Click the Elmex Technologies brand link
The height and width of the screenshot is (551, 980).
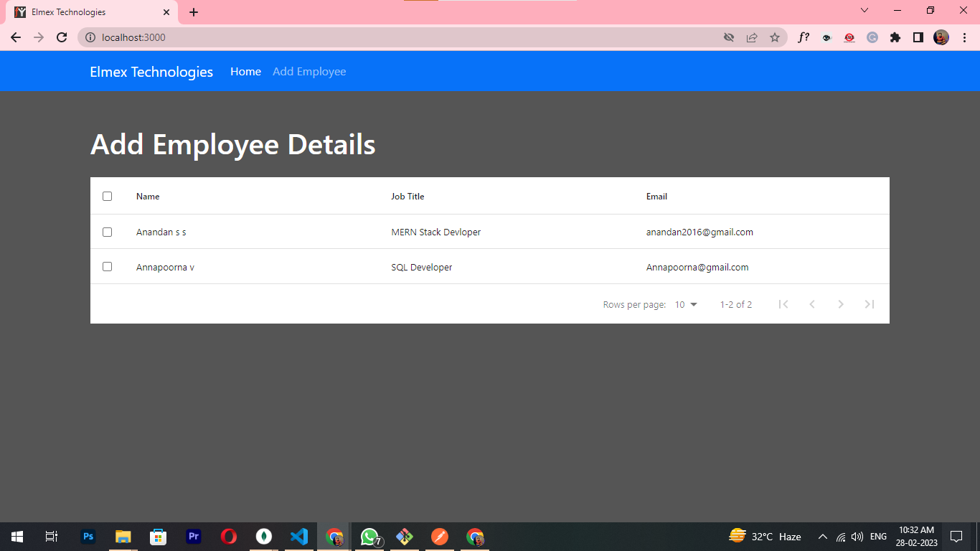point(151,72)
